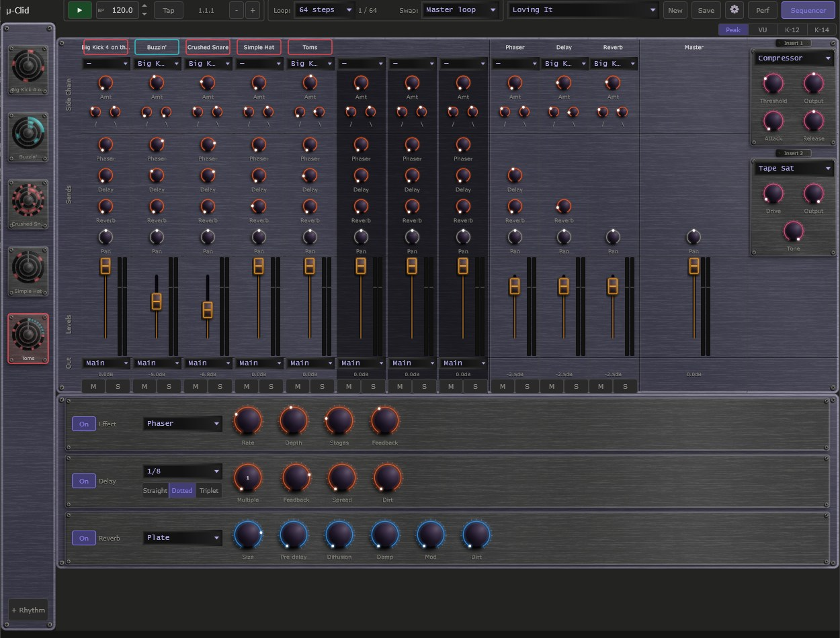
Task: Toggle the Reverb effect On switch
Action: 84,538
